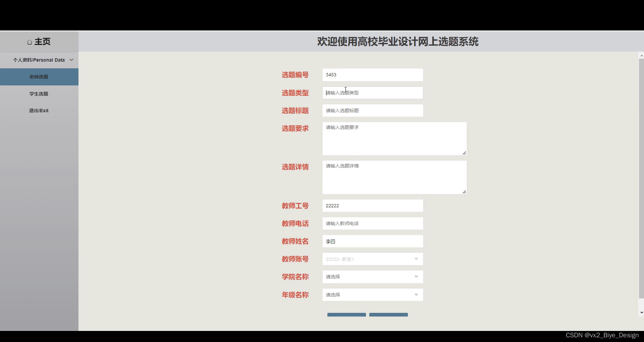
Task: Click the 选题详情 text area
Action: (394, 177)
